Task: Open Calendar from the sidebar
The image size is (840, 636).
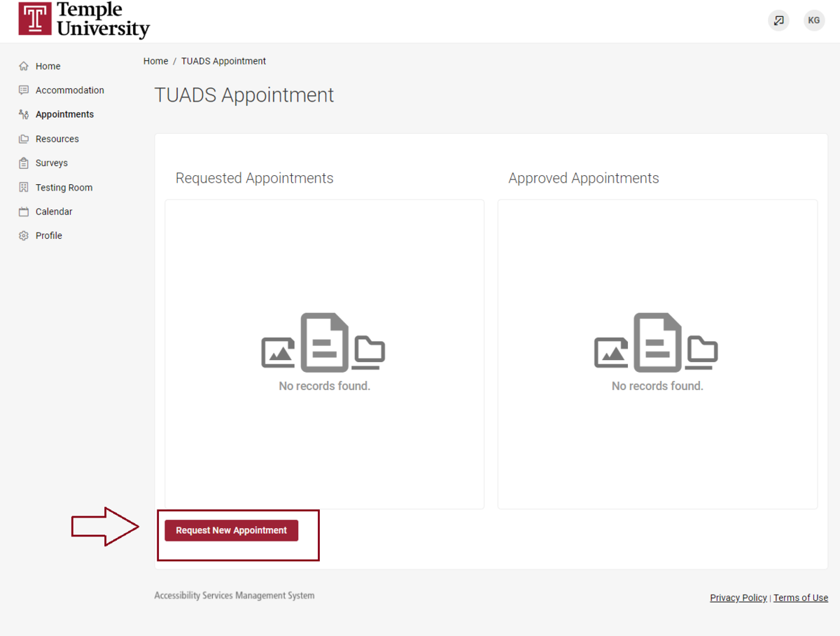Action: 54,212
